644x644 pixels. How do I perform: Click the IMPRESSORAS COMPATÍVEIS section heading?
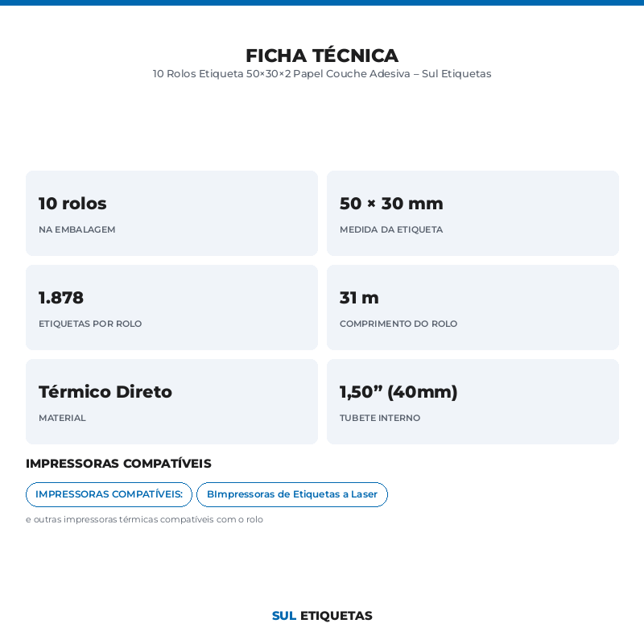118,464
